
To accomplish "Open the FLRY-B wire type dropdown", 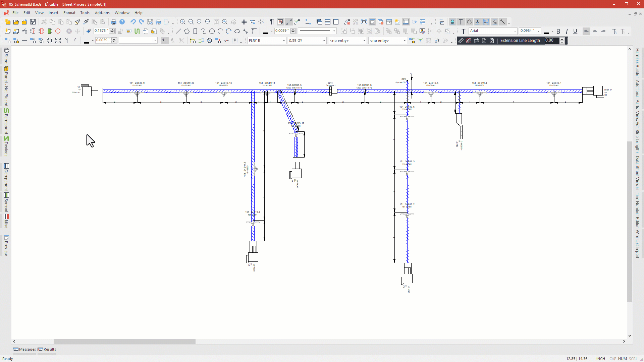I will pos(283,41).
